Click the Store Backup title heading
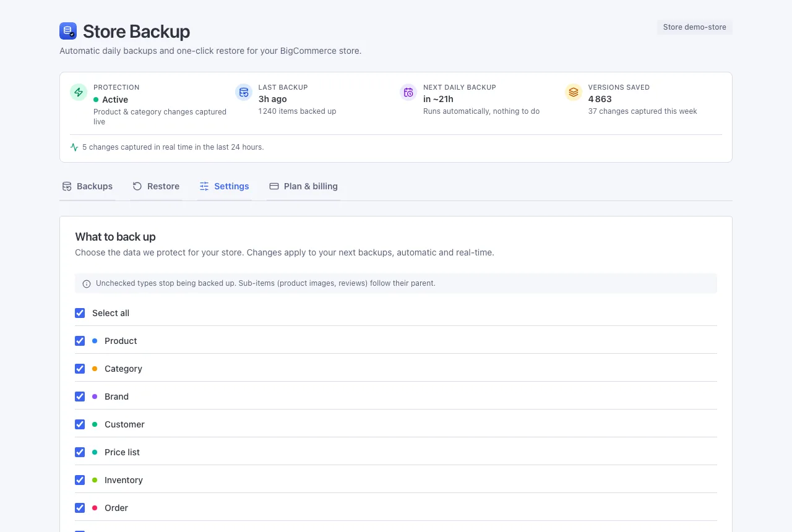Image resolution: width=792 pixels, height=532 pixels. [136, 32]
